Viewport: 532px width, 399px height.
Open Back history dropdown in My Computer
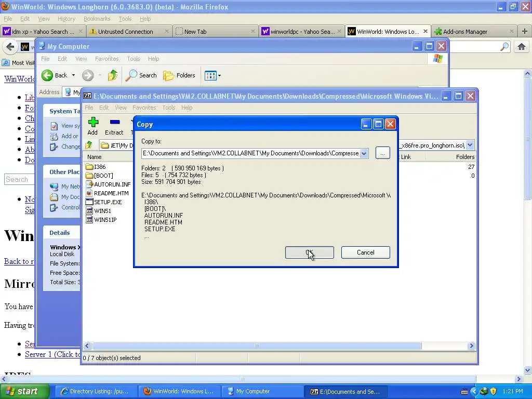point(73,75)
